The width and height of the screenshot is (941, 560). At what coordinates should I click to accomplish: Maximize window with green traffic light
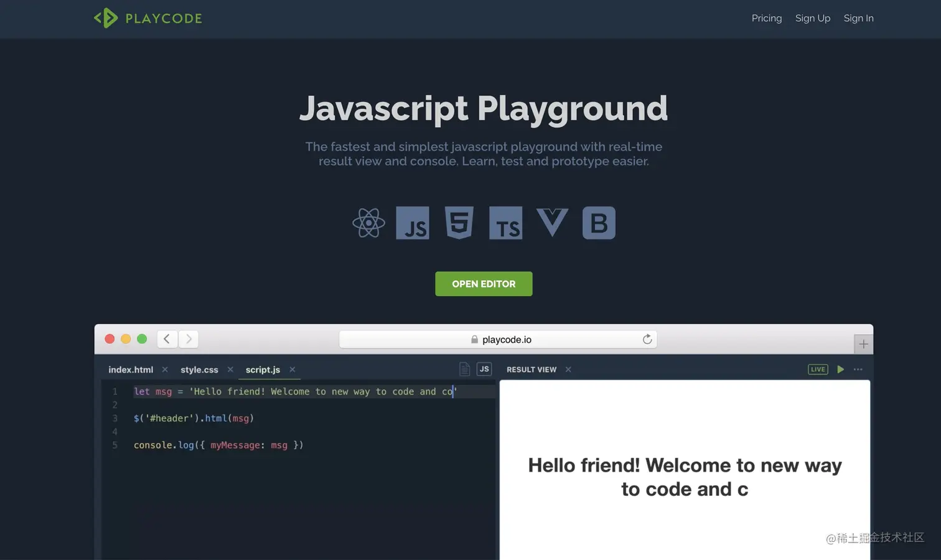(x=142, y=339)
